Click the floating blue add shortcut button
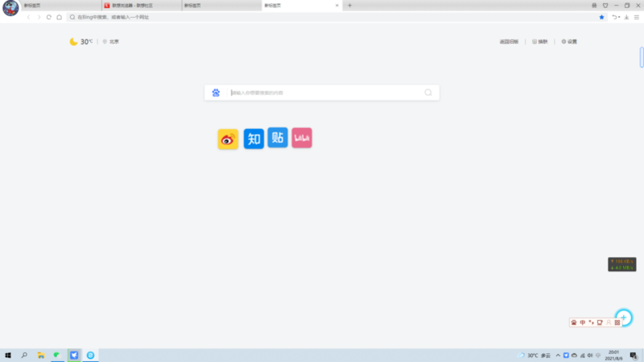 [623, 318]
